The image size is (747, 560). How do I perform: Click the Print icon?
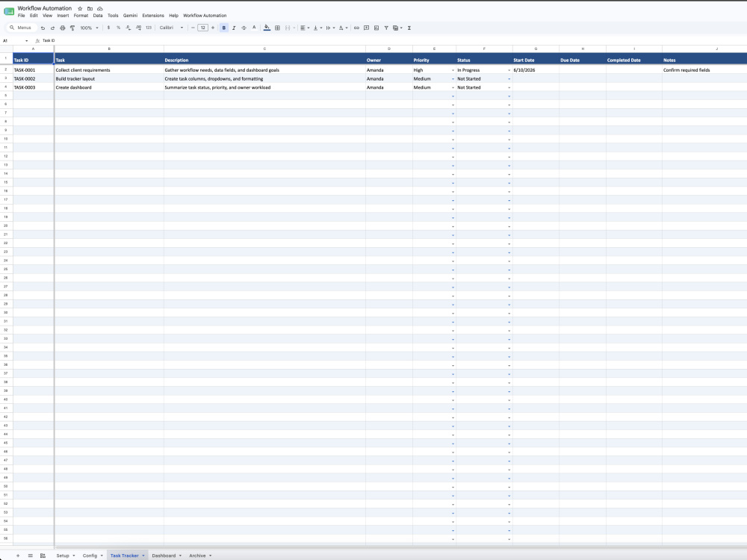coord(63,28)
